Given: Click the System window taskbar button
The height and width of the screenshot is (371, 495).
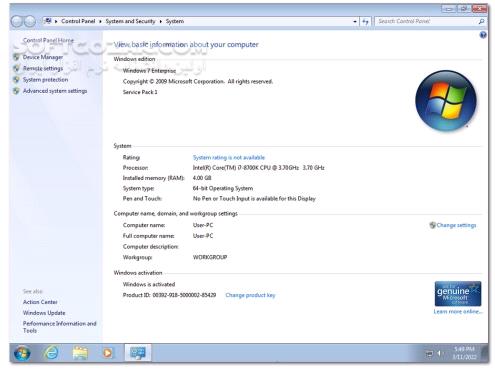Looking at the screenshot, I should 138,353.
